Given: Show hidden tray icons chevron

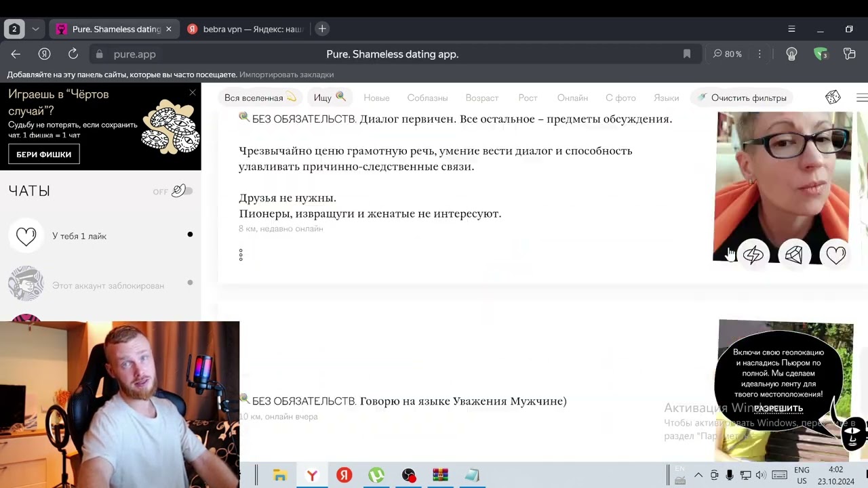Looking at the screenshot, I should (x=698, y=475).
